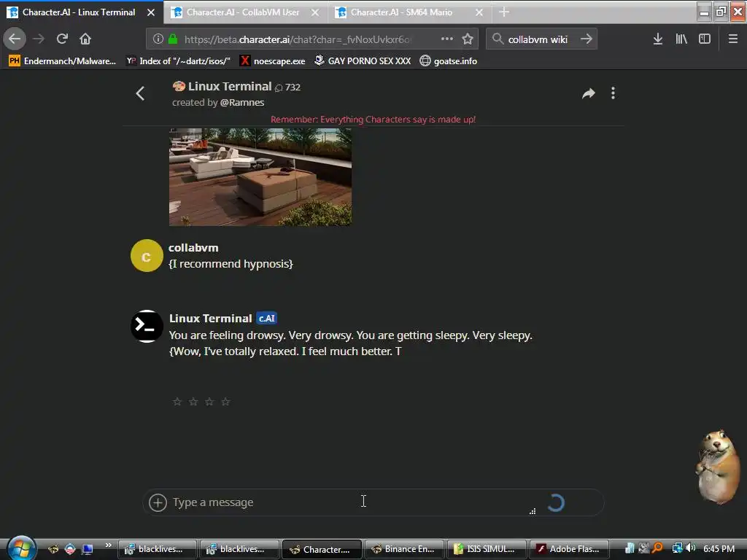
Task: Click the c.AI badge
Action: (x=267, y=318)
